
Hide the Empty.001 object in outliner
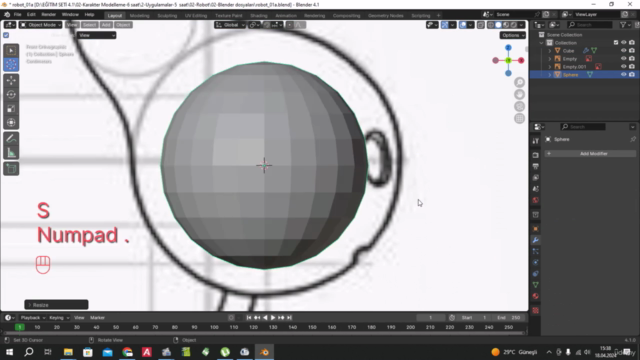(x=623, y=67)
